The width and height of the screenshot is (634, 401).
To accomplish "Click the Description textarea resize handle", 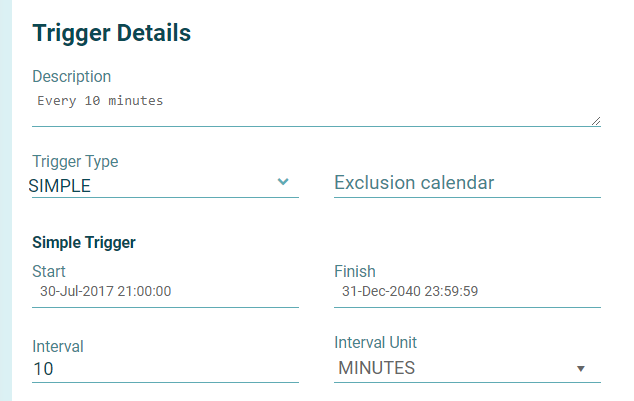I will tap(595, 120).
